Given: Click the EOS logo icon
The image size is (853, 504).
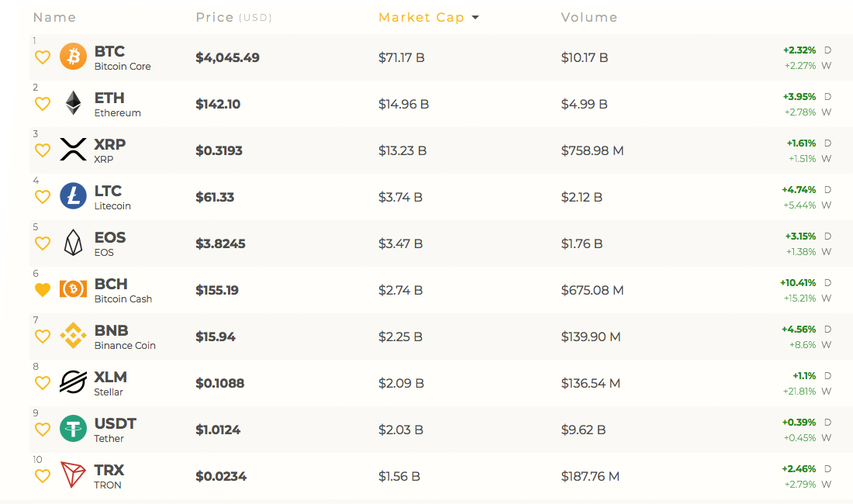Looking at the screenshot, I should [x=73, y=243].
